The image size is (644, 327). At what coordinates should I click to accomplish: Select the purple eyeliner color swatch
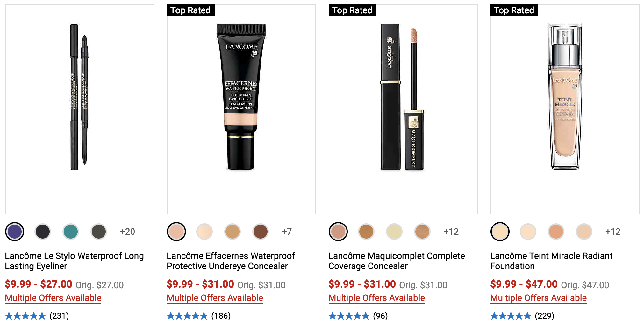coord(15,232)
